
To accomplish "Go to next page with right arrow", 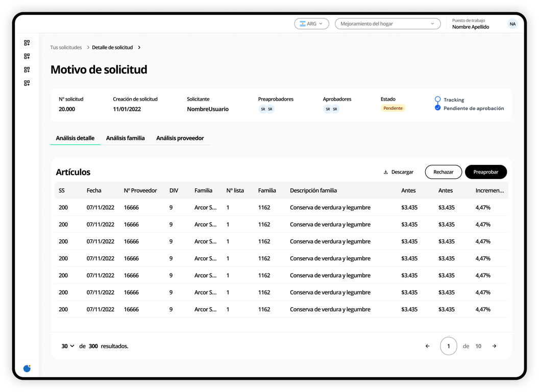I will coord(494,346).
